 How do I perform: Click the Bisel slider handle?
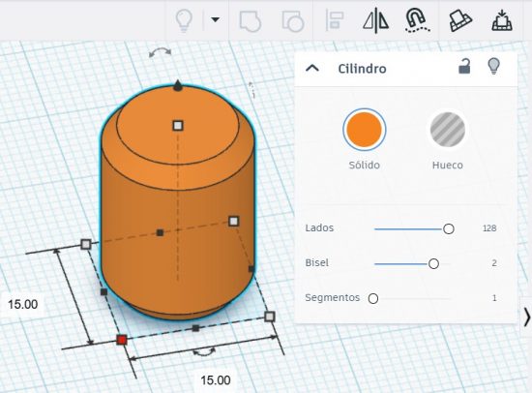pyautogui.click(x=433, y=263)
